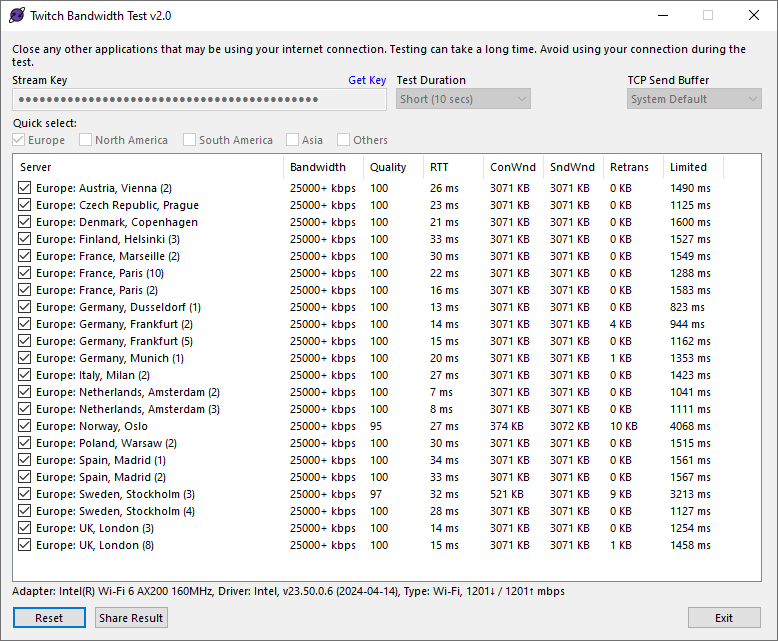This screenshot has height=641, width=778.
Task: Click the 4068 ms Limited value
Action: pyautogui.click(x=690, y=426)
